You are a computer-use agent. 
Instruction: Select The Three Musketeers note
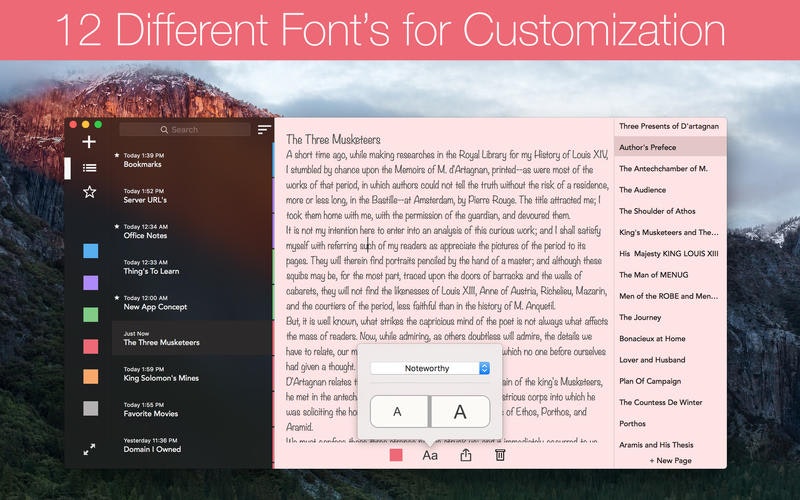[191, 338]
